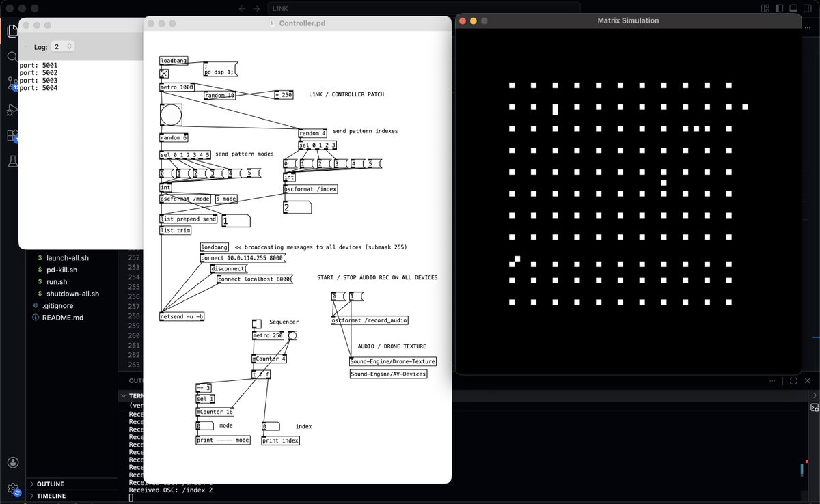Open the Log level dropdown showing 2
Image resolution: width=820 pixels, height=504 pixels.
[x=63, y=46]
